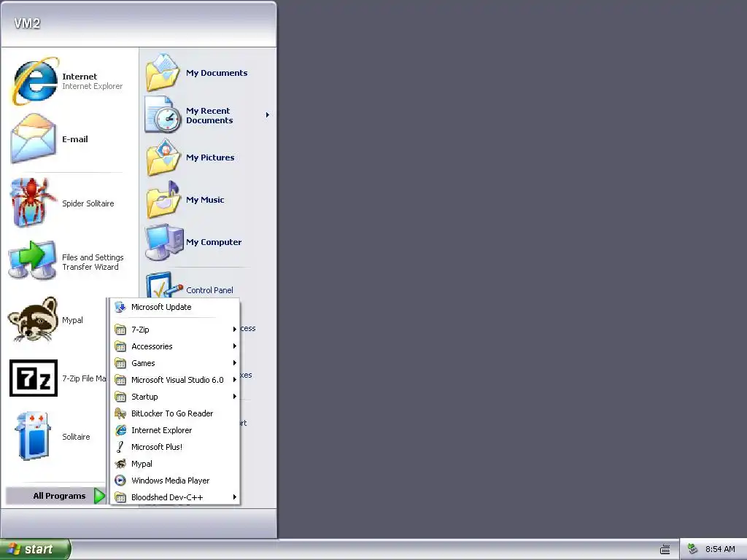The height and width of the screenshot is (560, 747).
Task: Click the My Computer monitor icon
Action: click(x=164, y=242)
